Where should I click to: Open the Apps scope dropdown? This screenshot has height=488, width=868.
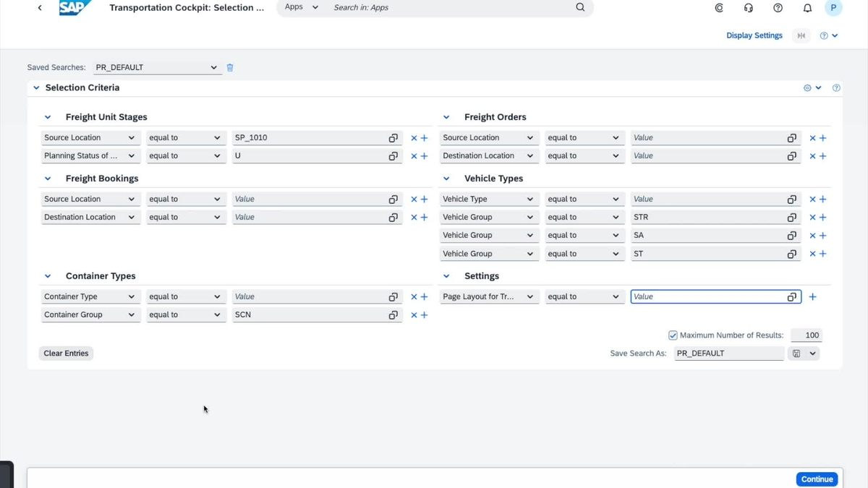(315, 7)
